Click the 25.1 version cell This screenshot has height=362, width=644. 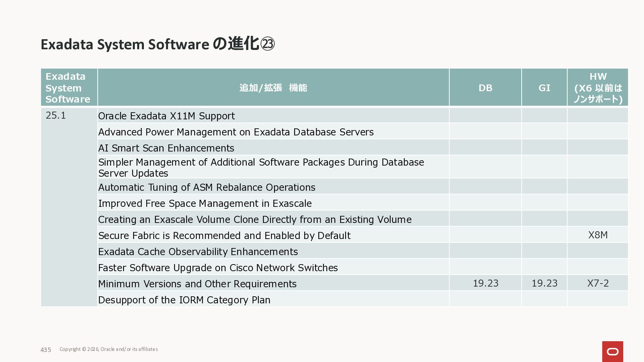point(56,115)
